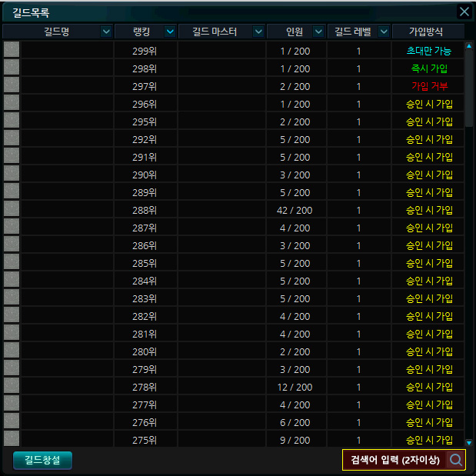Close the 길드목록 window
Screen dimensions: 476x476
[x=464, y=12]
